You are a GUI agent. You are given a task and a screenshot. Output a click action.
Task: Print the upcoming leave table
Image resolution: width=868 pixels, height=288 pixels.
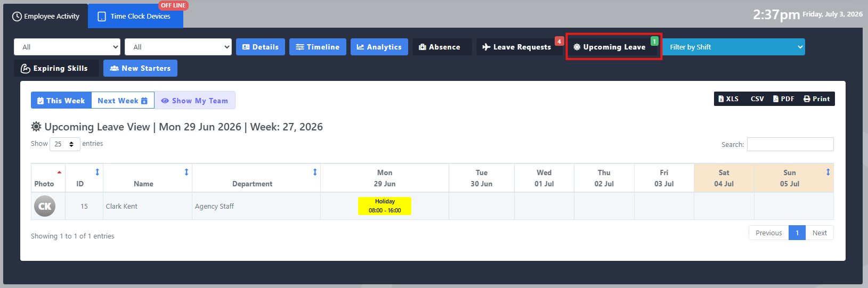click(817, 99)
